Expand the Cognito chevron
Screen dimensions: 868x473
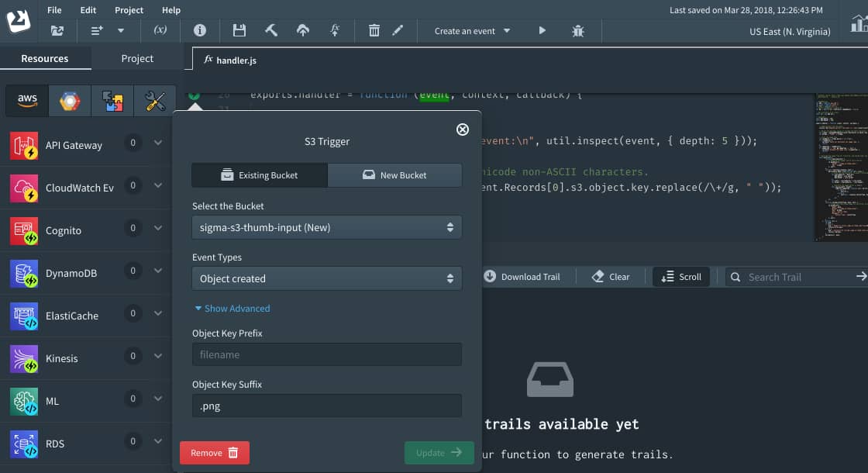(x=158, y=228)
